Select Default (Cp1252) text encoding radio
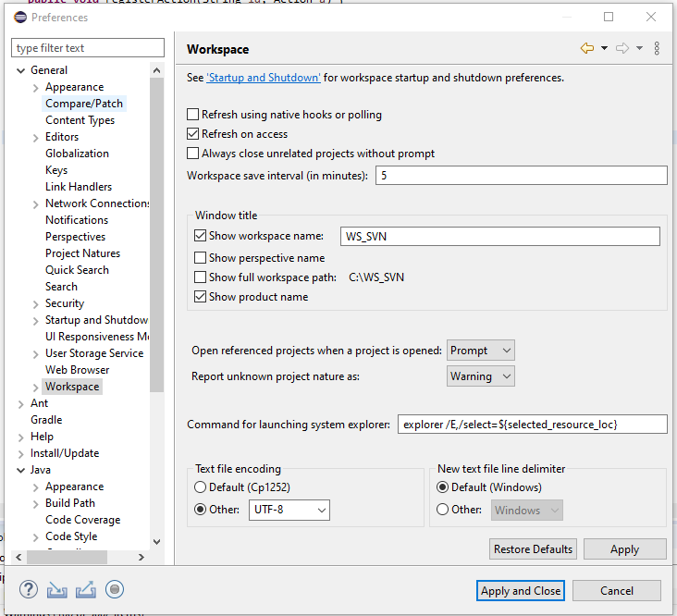677x616 pixels. click(201, 487)
